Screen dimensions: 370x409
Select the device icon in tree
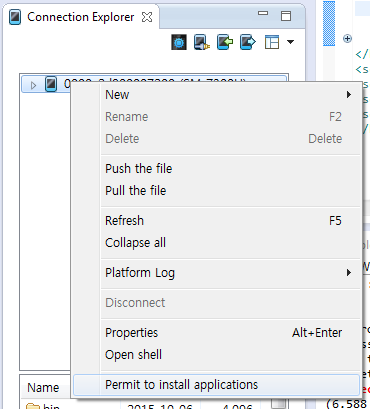pyautogui.click(x=51, y=84)
